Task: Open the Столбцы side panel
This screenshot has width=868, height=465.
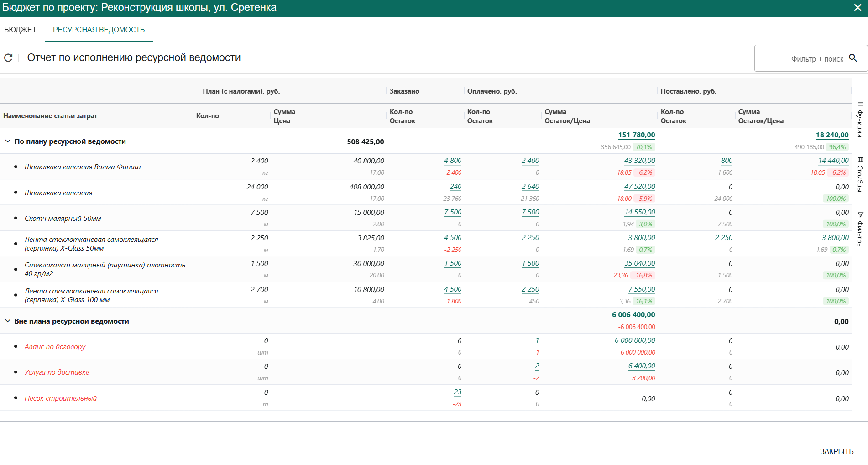Action: click(860, 174)
